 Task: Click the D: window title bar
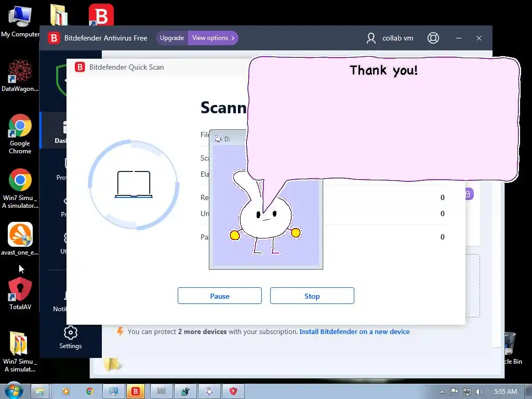(229, 138)
